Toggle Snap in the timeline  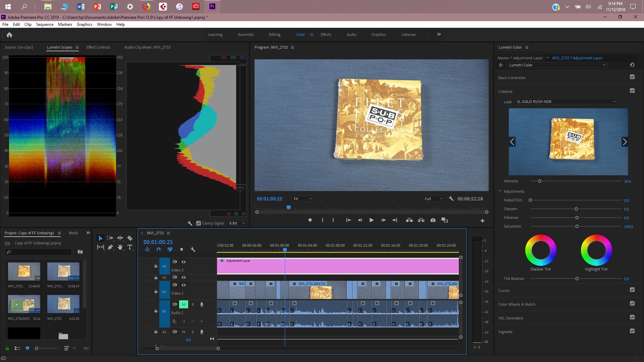click(159, 249)
